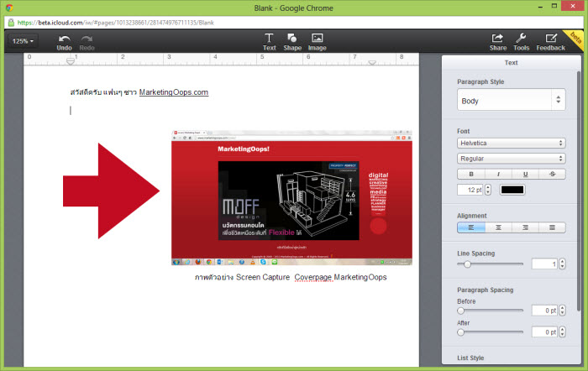
Task: Click the After spacing 0 pt field
Action: (545, 332)
